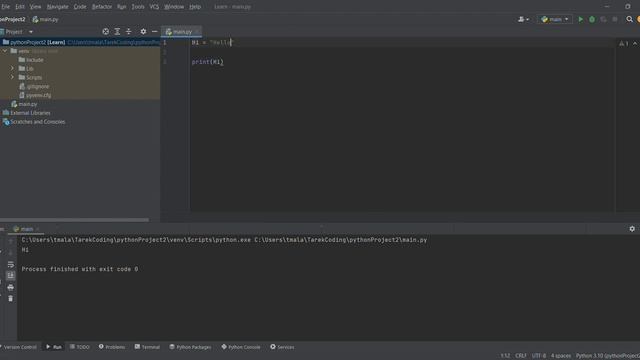Open the main run configuration dropdown
The width and height of the screenshot is (640, 360).
[x=554, y=19]
